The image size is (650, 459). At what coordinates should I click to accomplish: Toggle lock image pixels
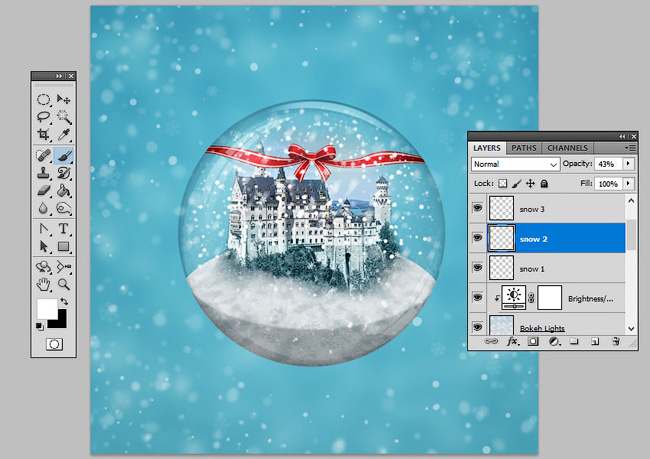(517, 183)
